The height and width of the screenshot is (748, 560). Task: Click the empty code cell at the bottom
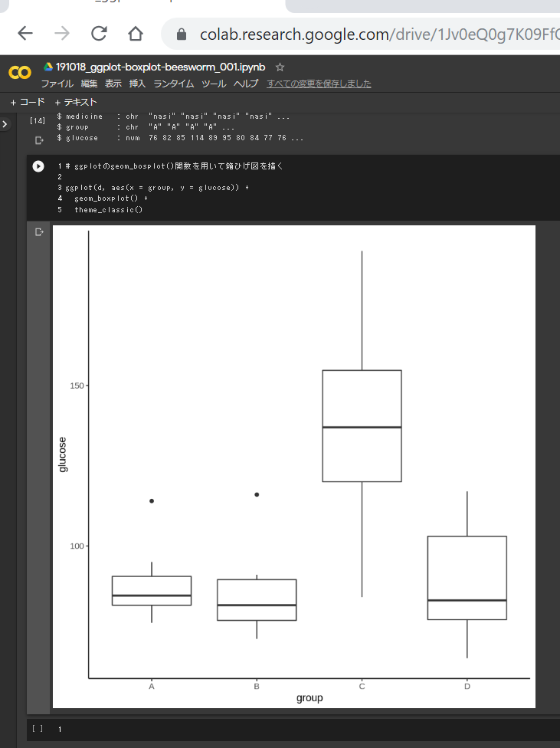tap(306, 729)
